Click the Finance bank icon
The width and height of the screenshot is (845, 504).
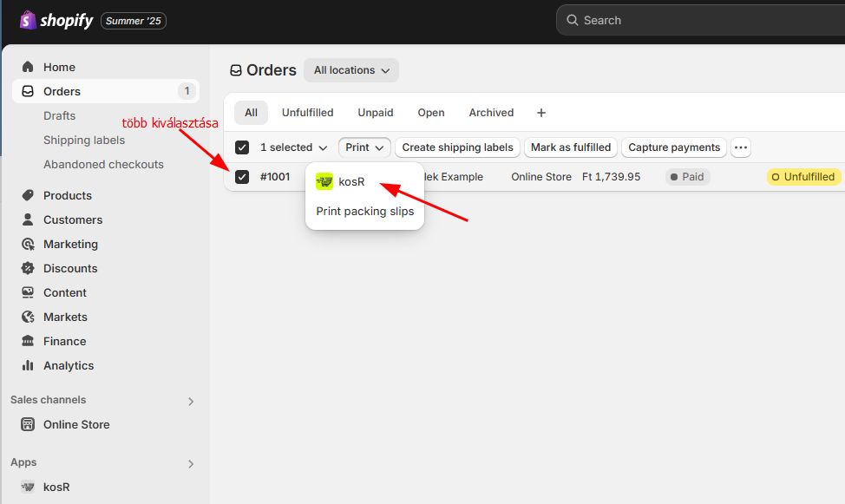28,341
